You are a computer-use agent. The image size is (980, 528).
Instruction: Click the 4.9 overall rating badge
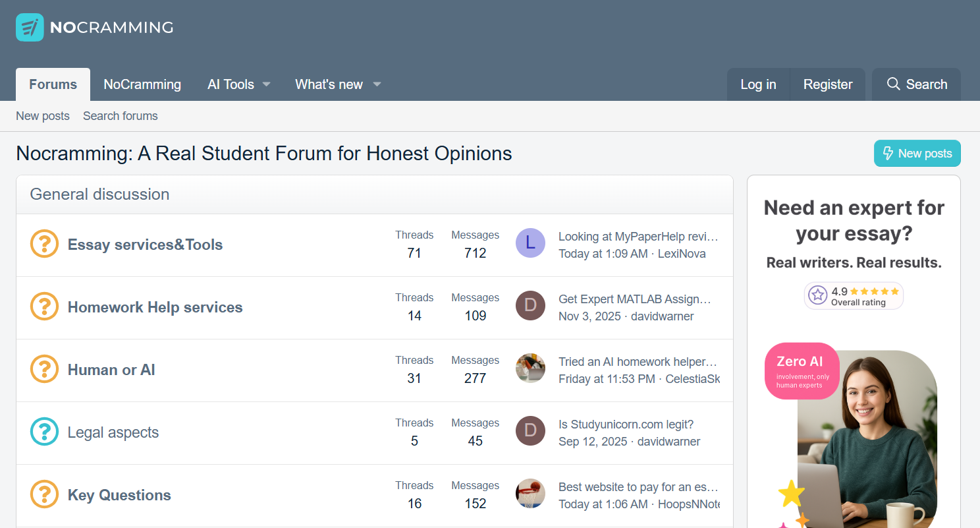tap(854, 296)
